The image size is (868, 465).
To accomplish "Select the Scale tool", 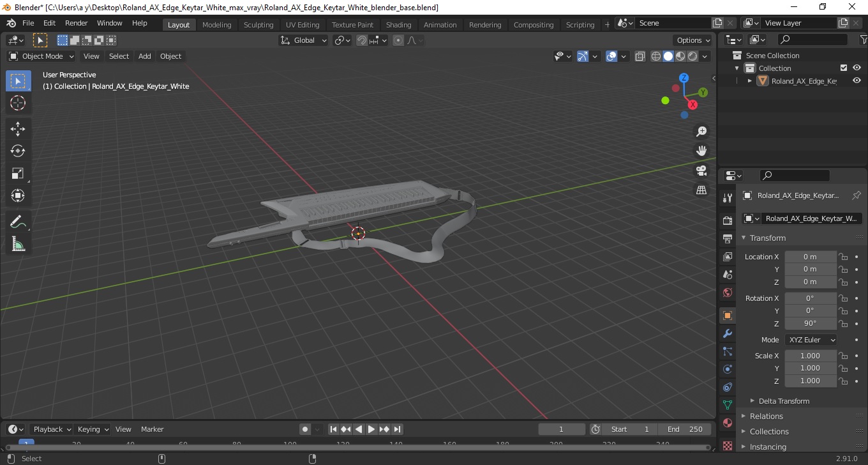I will pyautogui.click(x=18, y=173).
